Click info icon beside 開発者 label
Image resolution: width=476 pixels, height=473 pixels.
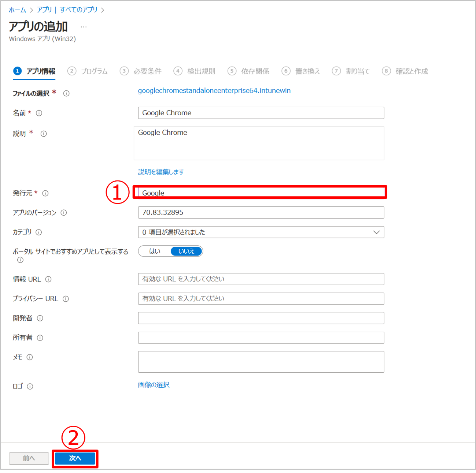(x=40, y=318)
